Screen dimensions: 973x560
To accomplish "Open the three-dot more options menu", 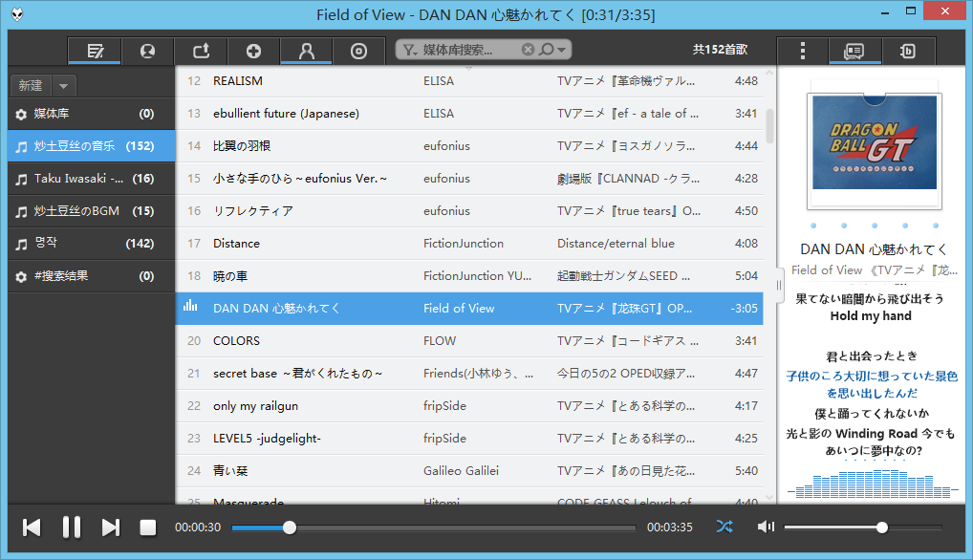I will [803, 51].
